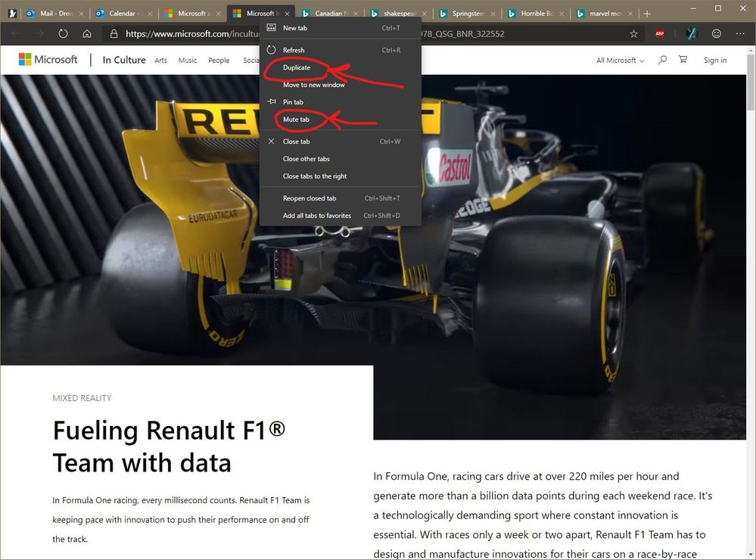
Task: Choose Close other tabs
Action: coord(341,159)
